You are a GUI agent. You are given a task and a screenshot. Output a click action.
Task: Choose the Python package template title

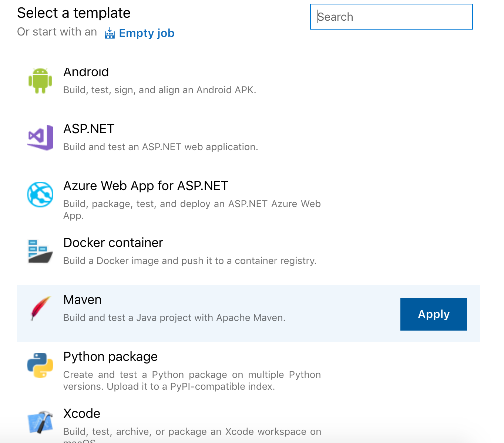[x=110, y=356]
